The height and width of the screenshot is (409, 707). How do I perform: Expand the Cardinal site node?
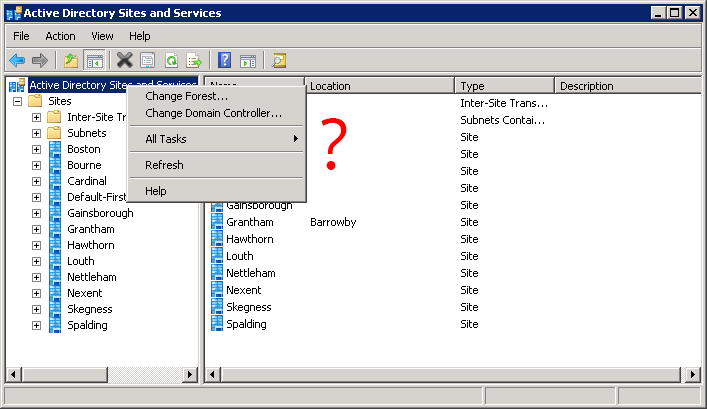coord(37,181)
